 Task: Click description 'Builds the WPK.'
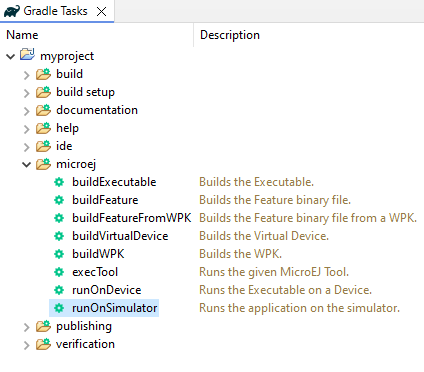point(240,254)
